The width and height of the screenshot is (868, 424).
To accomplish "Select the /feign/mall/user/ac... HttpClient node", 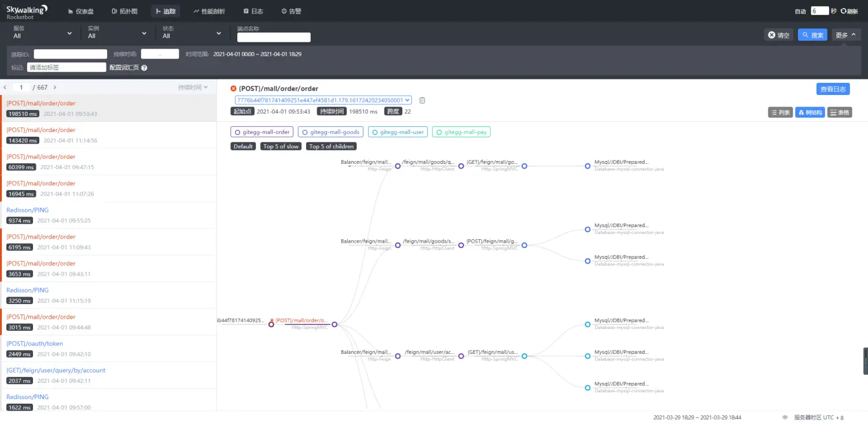I will tap(461, 356).
